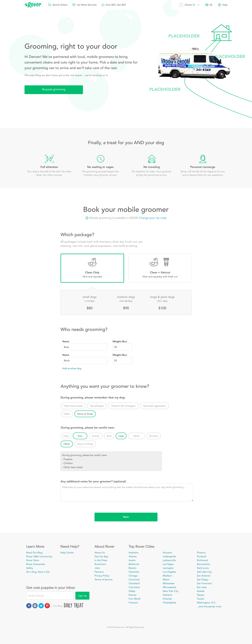The image size is (252, 644).
Task: Expand the Owner O. account dropdown
Action: click(x=198, y=5)
